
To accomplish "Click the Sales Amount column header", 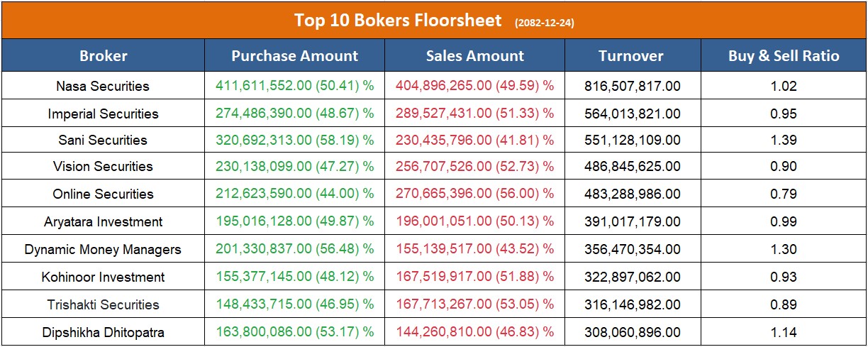I will pos(475,56).
